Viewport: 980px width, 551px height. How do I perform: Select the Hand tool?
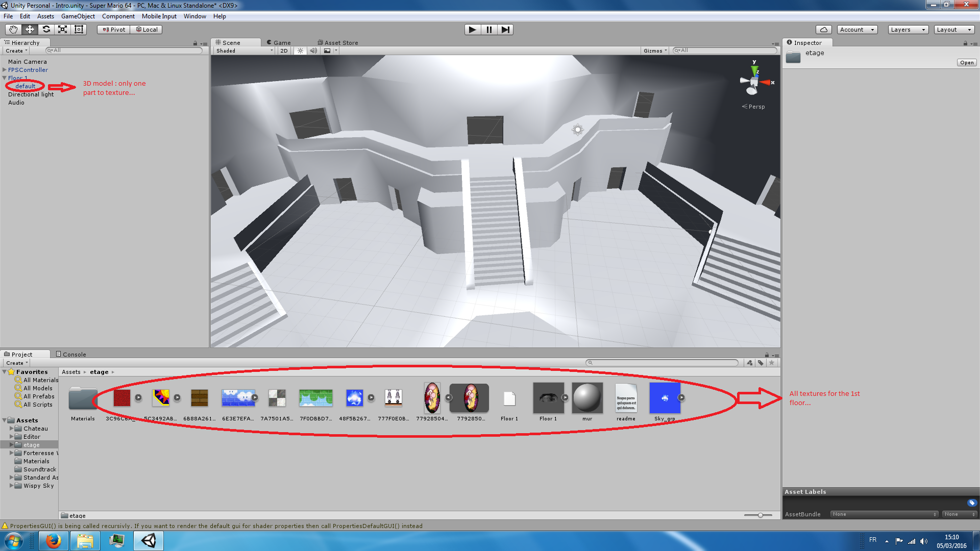tap(13, 30)
